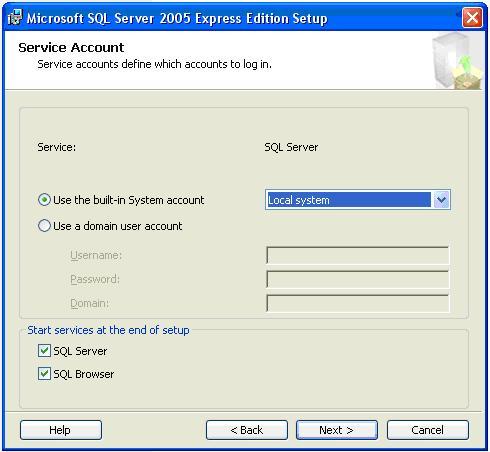Continue setup with the Next button
490x452 pixels.
point(337,430)
